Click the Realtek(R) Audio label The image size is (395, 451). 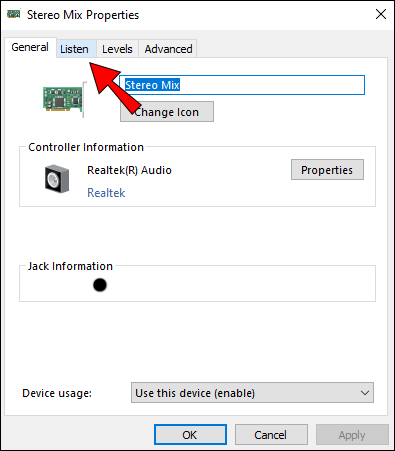point(129,170)
